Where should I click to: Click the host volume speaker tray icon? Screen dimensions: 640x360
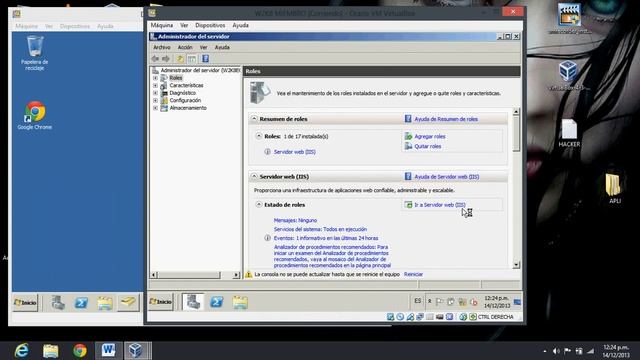(x=556, y=351)
